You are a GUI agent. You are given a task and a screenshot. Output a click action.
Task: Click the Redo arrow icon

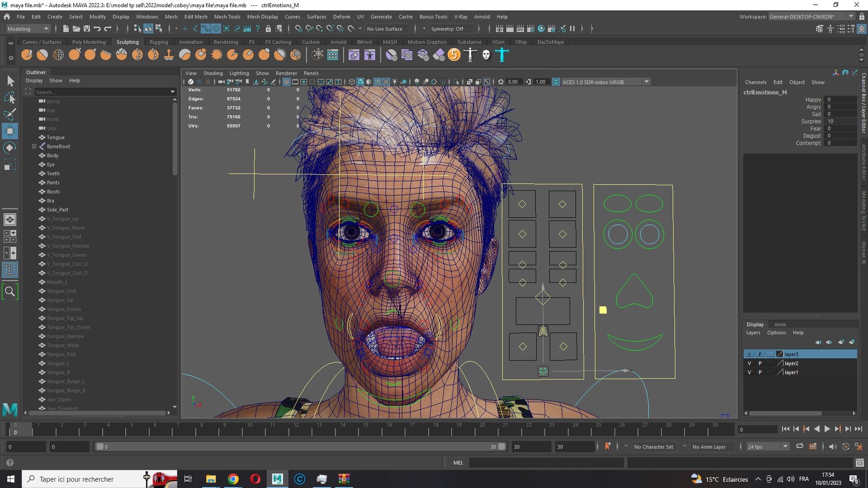(x=108, y=29)
